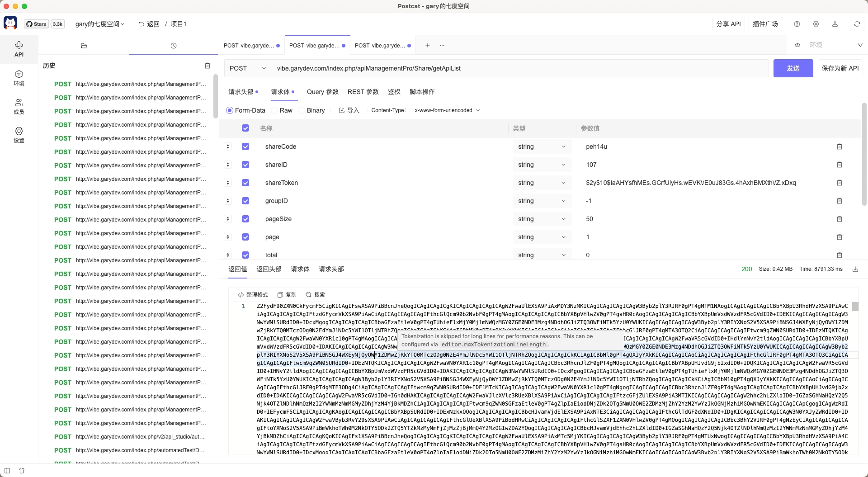Click the request URL input field

(x=520, y=68)
